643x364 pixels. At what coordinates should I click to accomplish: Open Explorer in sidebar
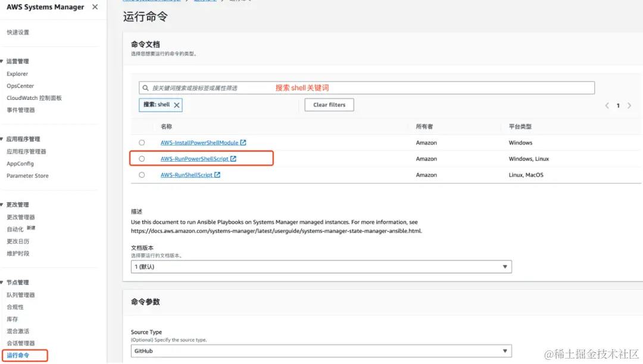17,74
